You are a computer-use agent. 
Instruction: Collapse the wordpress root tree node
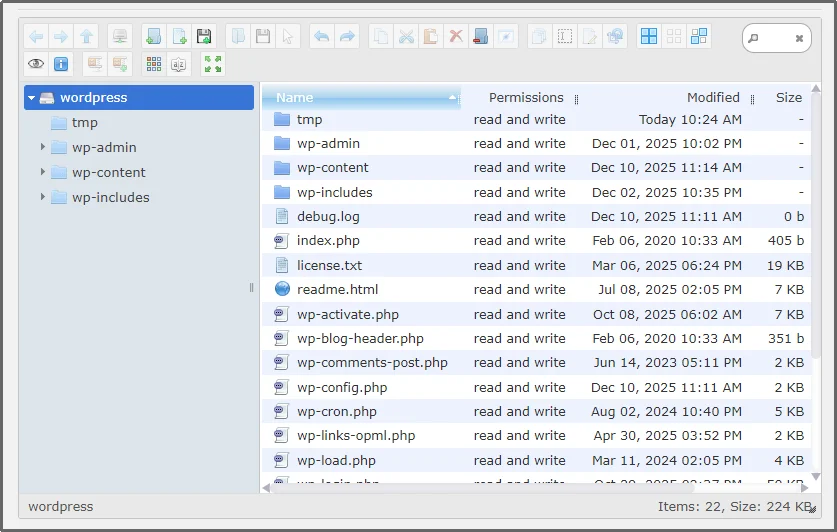pos(32,98)
